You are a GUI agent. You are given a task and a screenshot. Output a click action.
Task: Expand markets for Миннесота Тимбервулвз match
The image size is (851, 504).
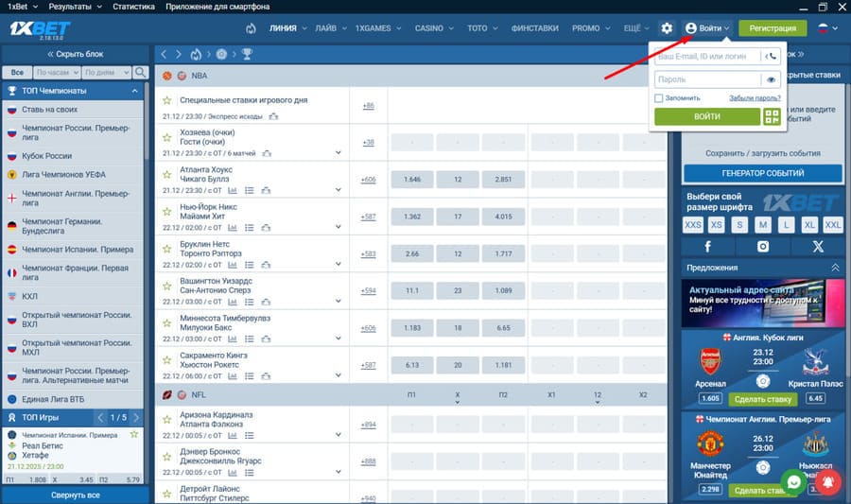click(x=339, y=339)
